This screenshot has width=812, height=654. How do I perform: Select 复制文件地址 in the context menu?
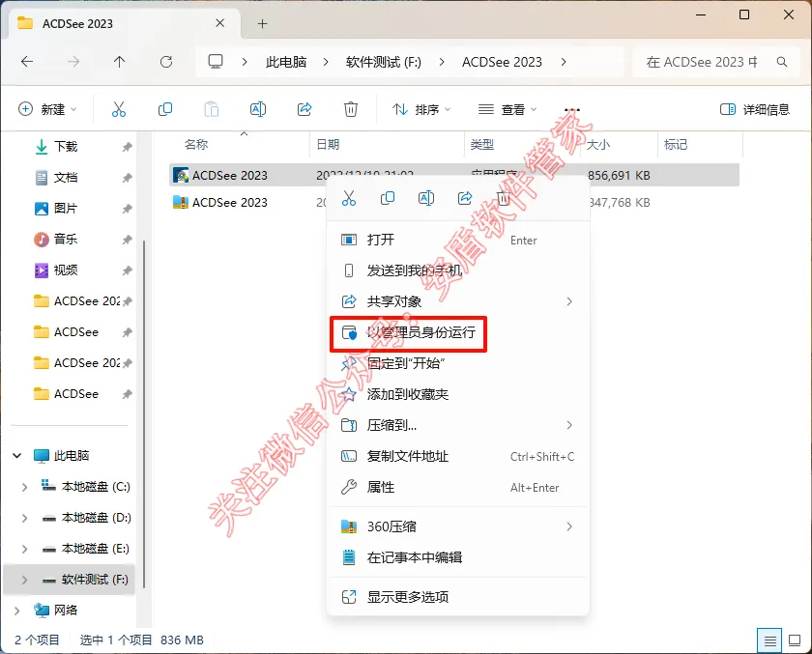coord(458,456)
